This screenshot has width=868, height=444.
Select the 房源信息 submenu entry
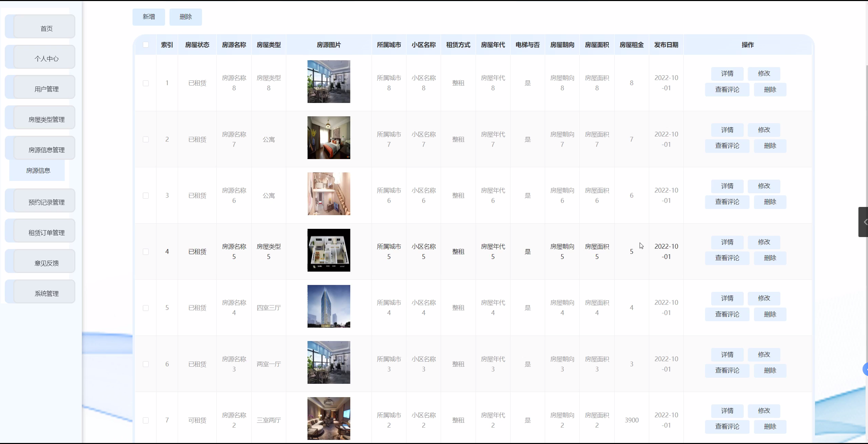click(x=37, y=170)
